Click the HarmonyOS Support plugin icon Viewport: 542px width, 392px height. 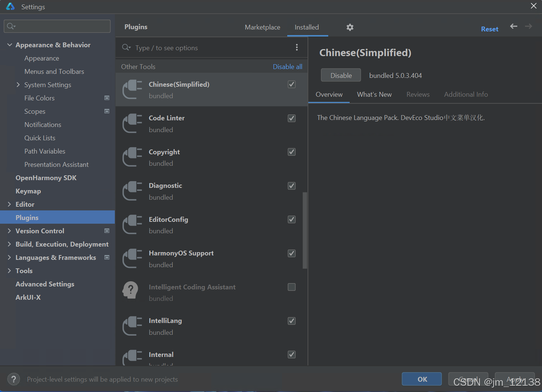coord(132,258)
